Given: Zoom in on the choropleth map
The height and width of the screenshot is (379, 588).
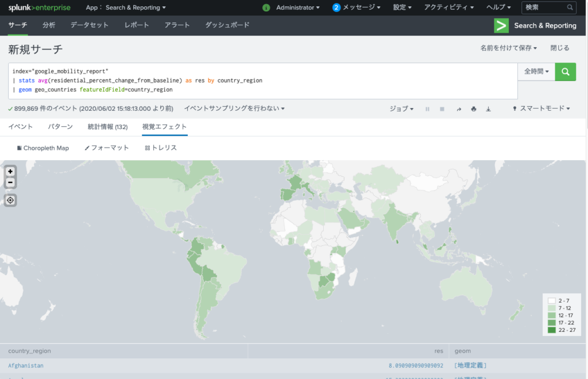Looking at the screenshot, I should (10, 171).
